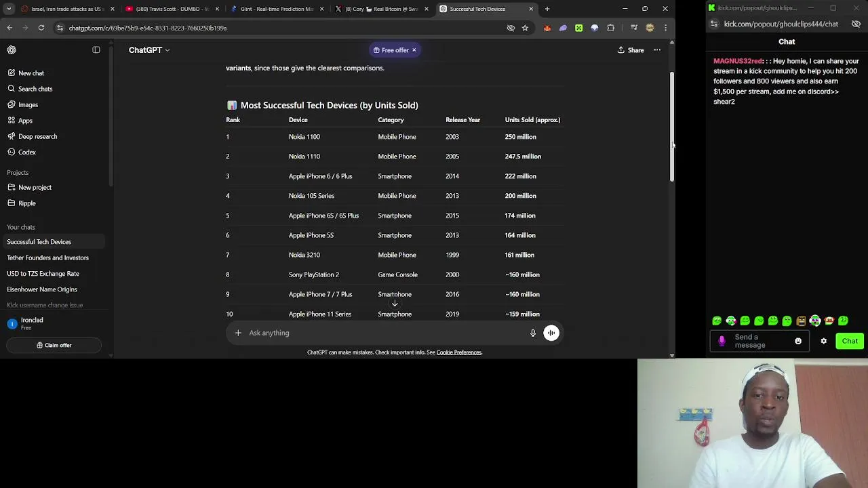Go back in the browser
This screenshot has width=868, height=488.
[9, 28]
